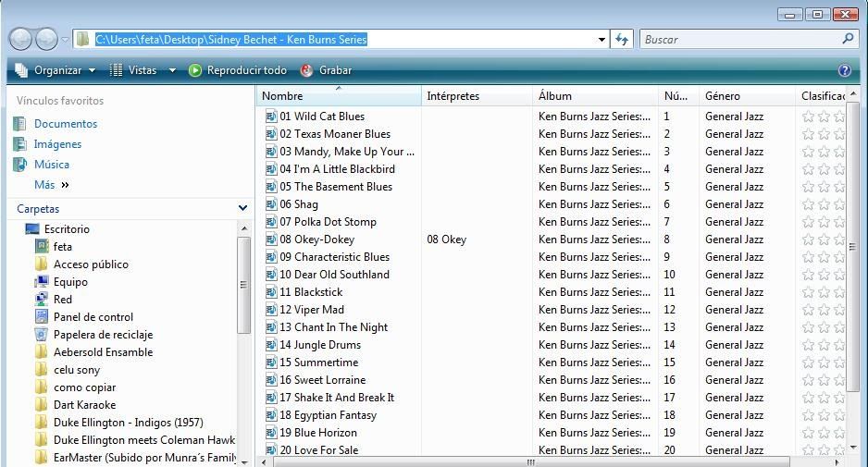868x467 pixels.
Task: Rate 09 Characteristic Blues one star
Action: coord(808,257)
